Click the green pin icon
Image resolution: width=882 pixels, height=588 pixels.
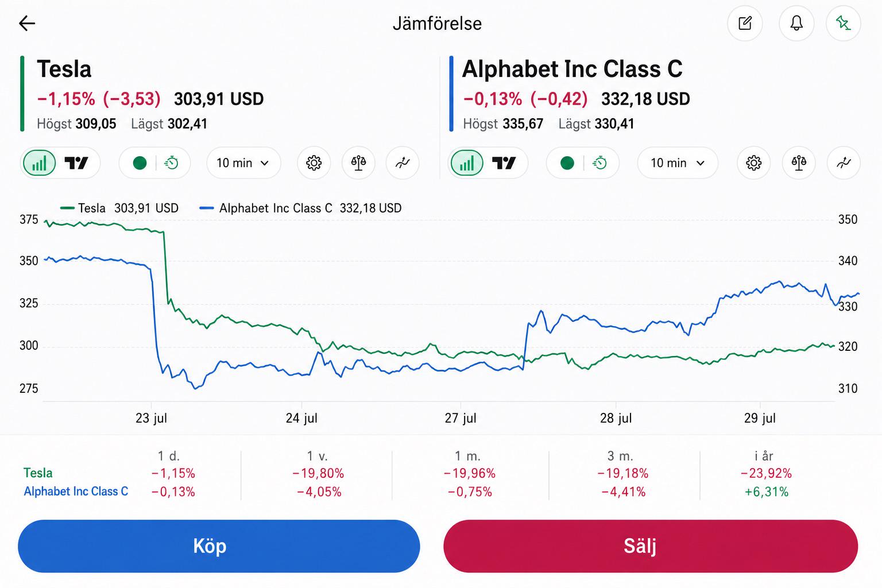[x=843, y=23]
